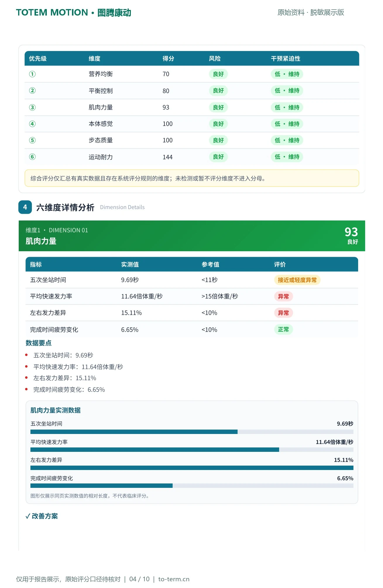Click the 改善方案 heading
The width and height of the screenshot is (383, 588).
(x=45, y=516)
